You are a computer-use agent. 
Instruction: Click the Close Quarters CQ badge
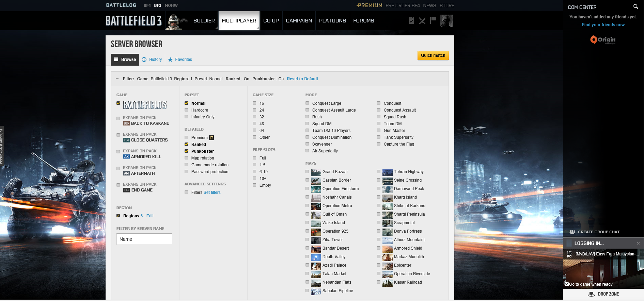pos(126,140)
